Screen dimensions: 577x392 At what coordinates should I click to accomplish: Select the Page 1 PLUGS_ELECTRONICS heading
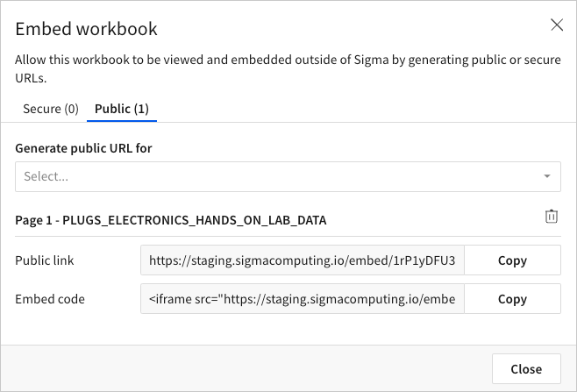[x=171, y=221]
